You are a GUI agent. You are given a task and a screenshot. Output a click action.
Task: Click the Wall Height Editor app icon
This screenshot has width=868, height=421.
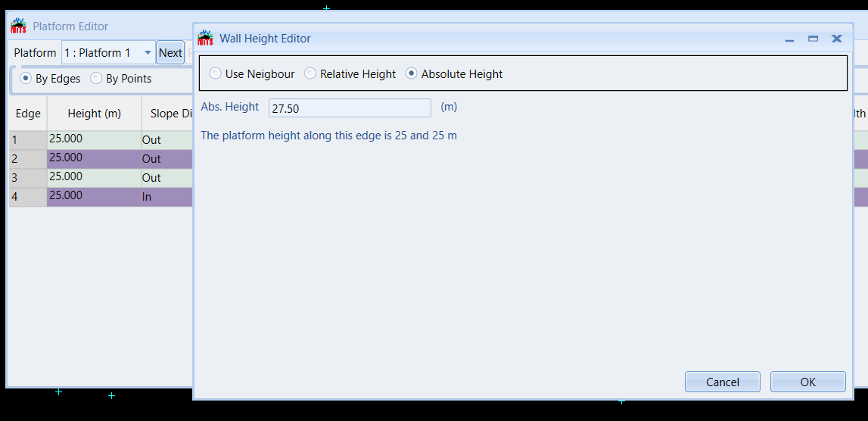(205, 38)
